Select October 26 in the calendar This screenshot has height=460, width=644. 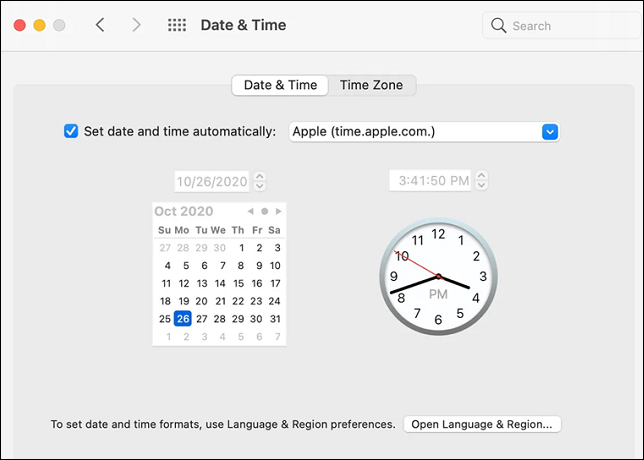(x=182, y=318)
